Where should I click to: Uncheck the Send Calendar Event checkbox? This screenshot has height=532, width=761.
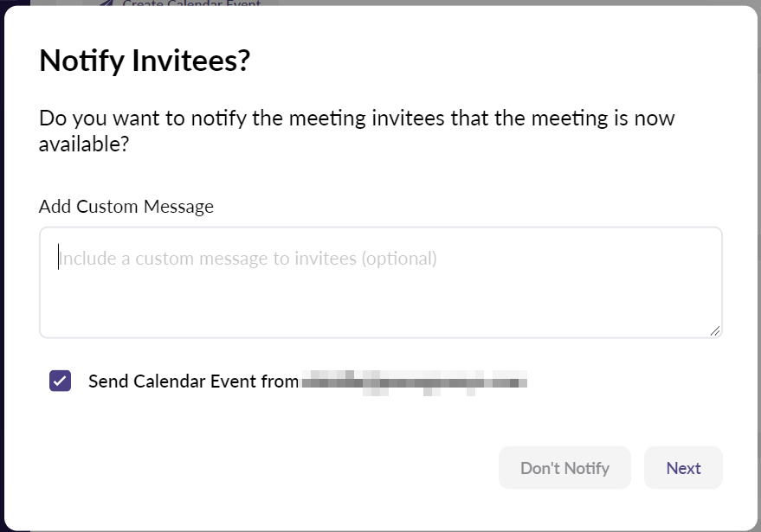(60, 381)
